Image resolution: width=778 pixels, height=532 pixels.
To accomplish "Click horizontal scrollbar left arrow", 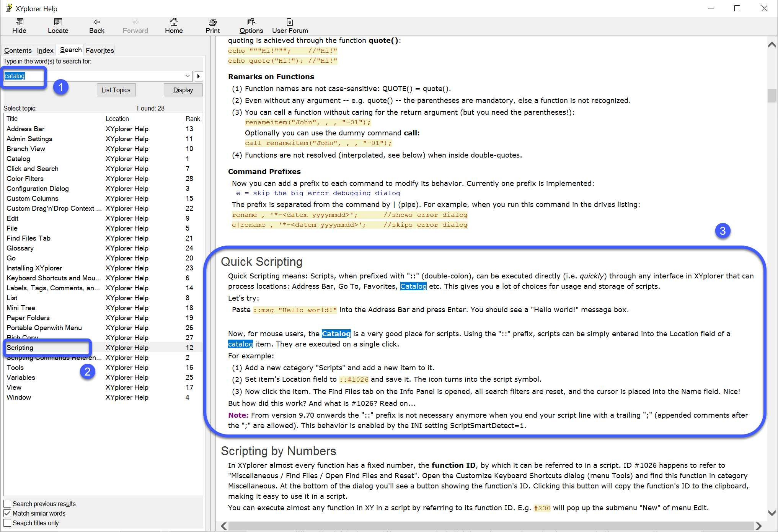I will pos(224,526).
